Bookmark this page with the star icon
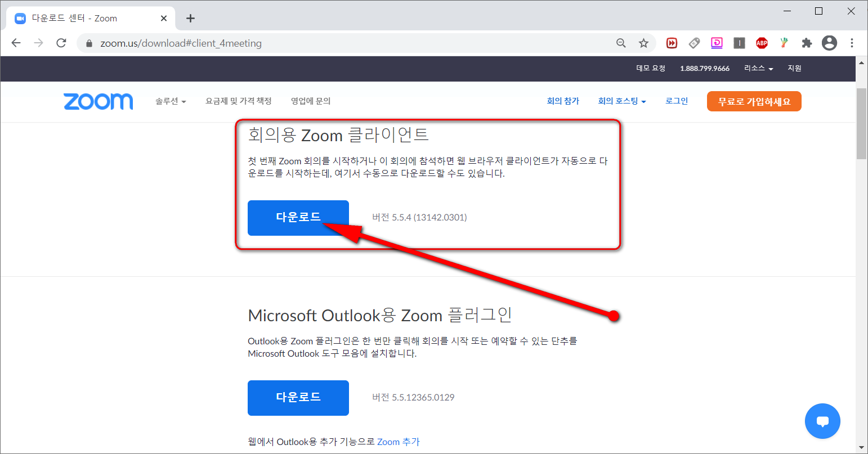 click(643, 43)
